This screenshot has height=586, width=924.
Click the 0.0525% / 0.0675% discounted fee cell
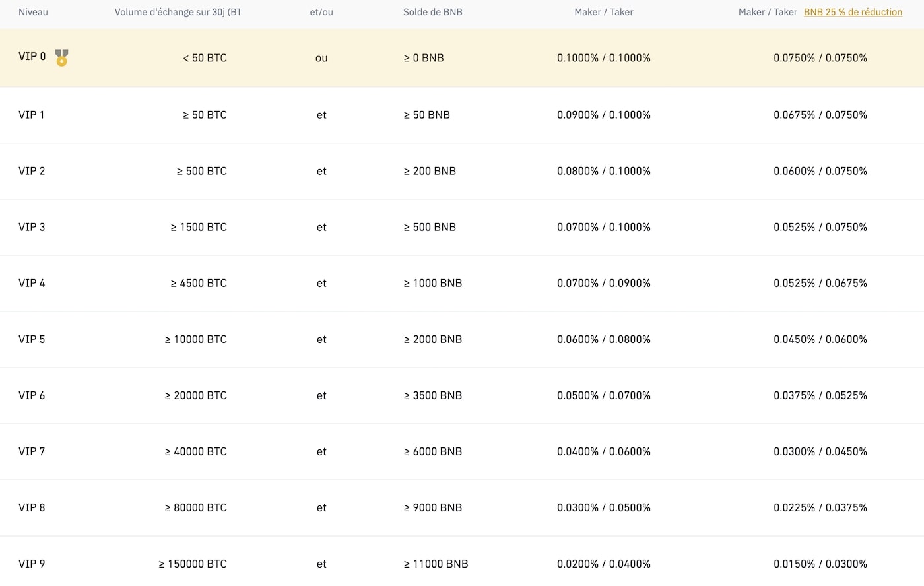pos(820,283)
